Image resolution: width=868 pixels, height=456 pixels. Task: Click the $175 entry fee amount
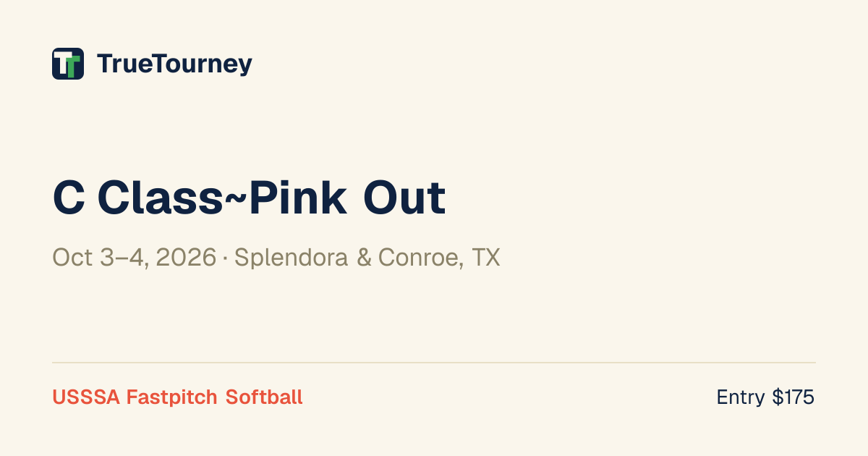pyautogui.click(x=793, y=397)
